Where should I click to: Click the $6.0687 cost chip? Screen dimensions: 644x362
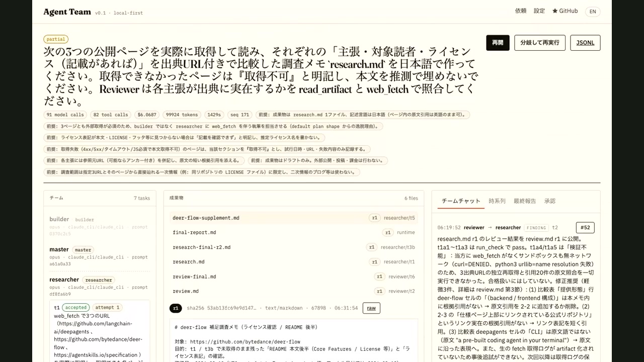[147, 115]
